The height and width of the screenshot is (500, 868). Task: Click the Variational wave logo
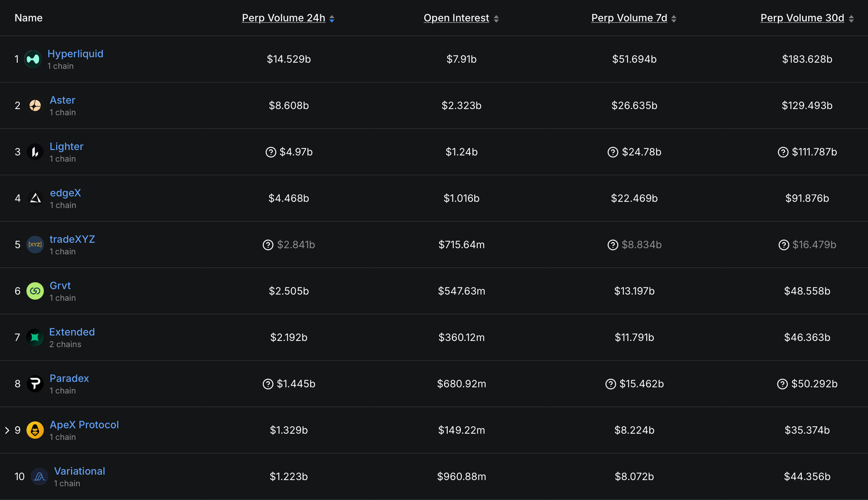pyautogui.click(x=39, y=476)
